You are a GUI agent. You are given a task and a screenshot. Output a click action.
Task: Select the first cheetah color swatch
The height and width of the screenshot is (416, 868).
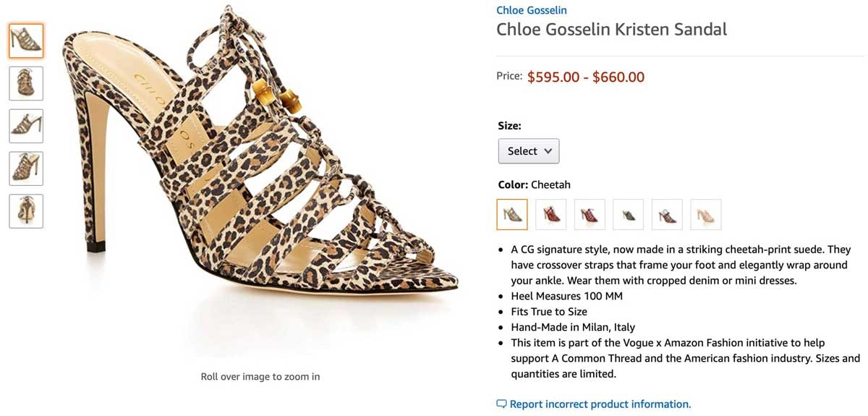(x=512, y=214)
